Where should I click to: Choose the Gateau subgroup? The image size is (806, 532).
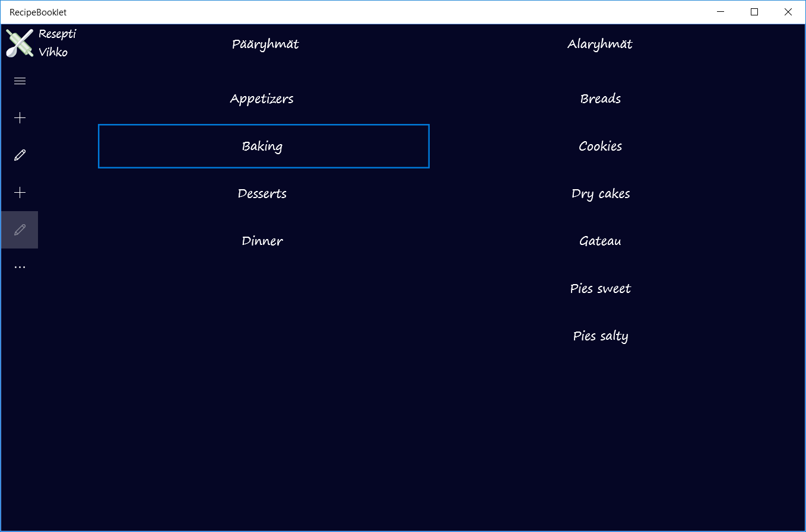600,241
